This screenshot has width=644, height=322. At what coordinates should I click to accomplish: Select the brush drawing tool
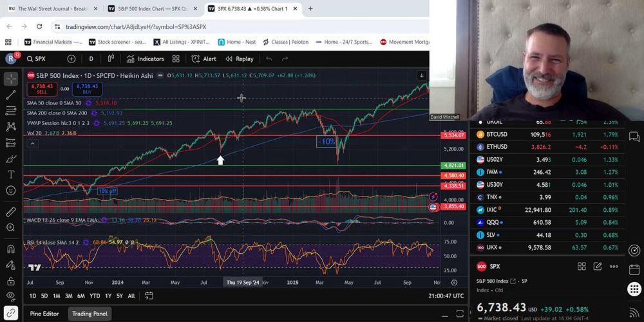[x=11, y=159]
